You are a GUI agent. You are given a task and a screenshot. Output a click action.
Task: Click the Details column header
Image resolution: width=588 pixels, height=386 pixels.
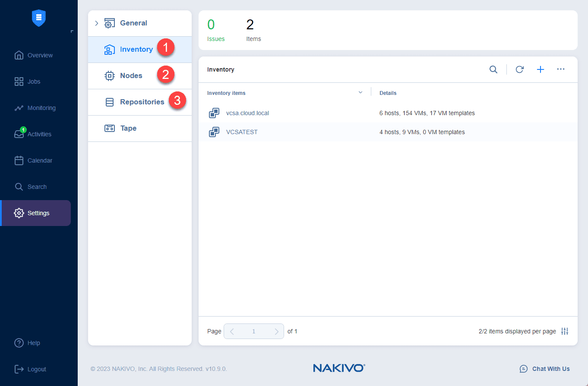pyautogui.click(x=388, y=93)
